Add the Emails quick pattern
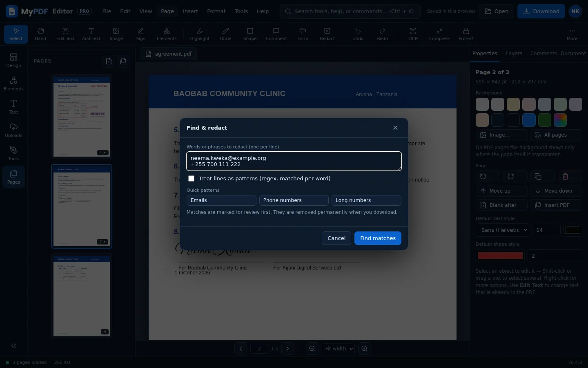Viewport: 588px width, 368px height. pyautogui.click(x=221, y=200)
